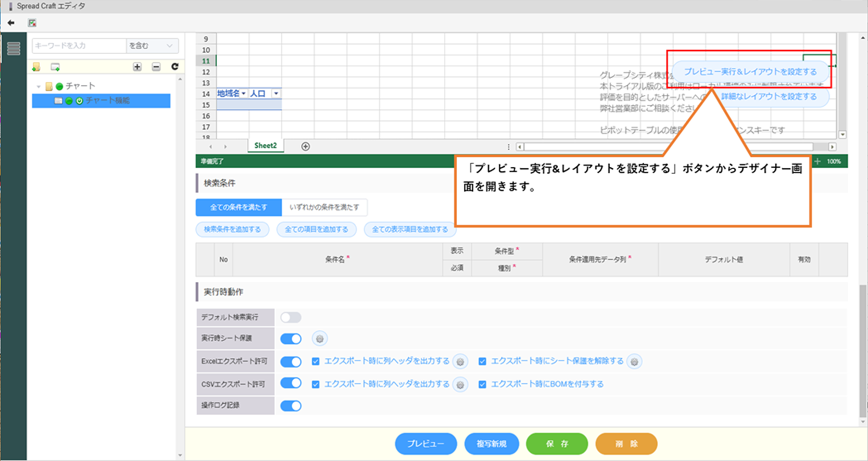Switch to いずれかの条件を満たす tab
868x461 pixels.
click(324, 207)
